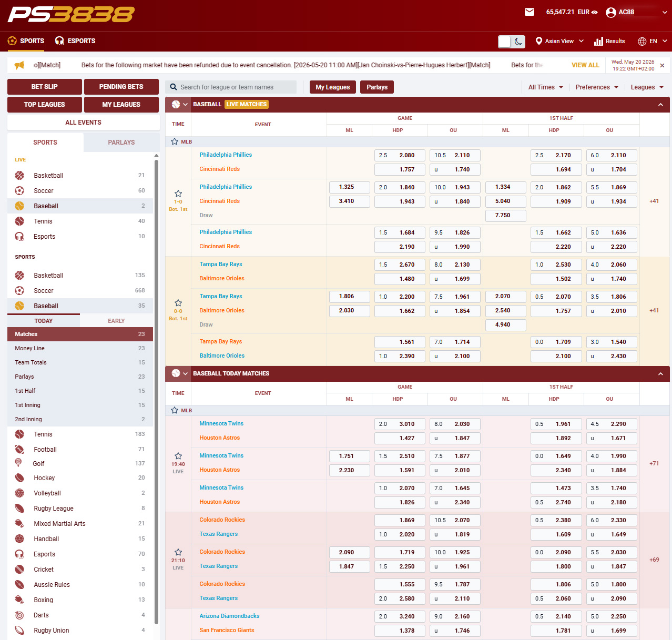Focus the league or team search field
672x640 pixels.
tap(231, 87)
